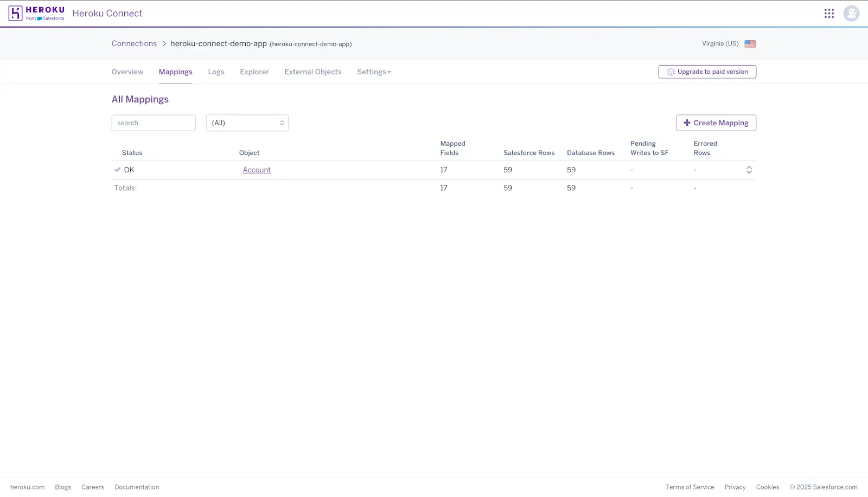Click the Heroku logo icon
Image resolution: width=868 pixels, height=497 pixels.
tap(14, 13)
